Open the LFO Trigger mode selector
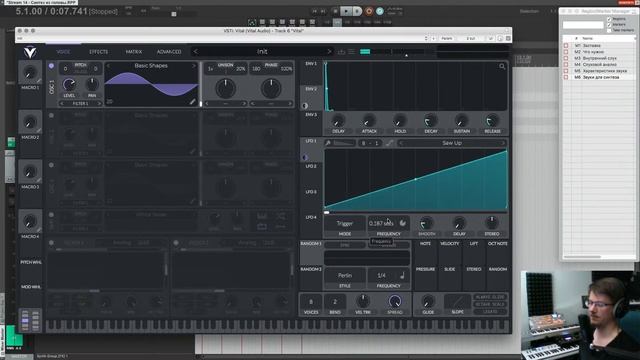The width and height of the screenshot is (640, 360). pyautogui.click(x=345, y=223)
